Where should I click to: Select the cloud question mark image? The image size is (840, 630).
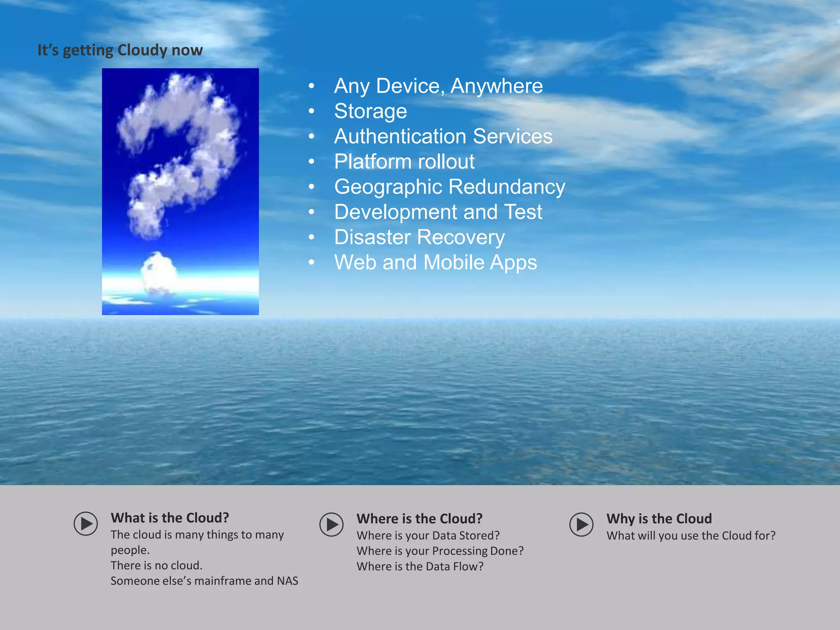click(x=180, y=192)
